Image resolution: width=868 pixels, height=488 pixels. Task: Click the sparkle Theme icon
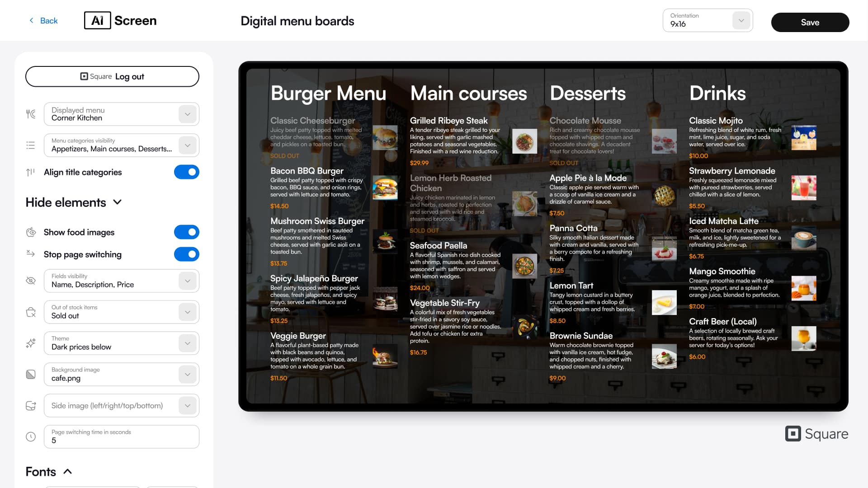point(31,343)
